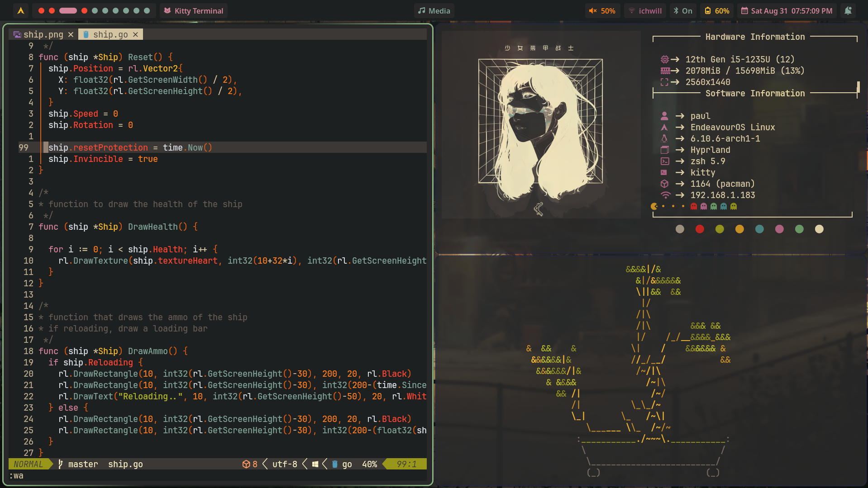Click the Wi-Fi icon next to 192.168.1.183

(665, 195)
